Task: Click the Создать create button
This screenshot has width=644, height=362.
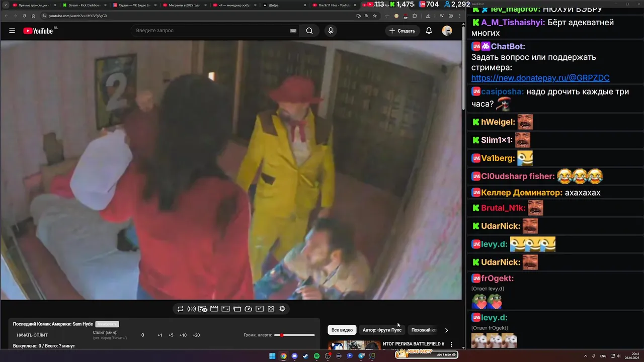Action: tap(403, 31)
